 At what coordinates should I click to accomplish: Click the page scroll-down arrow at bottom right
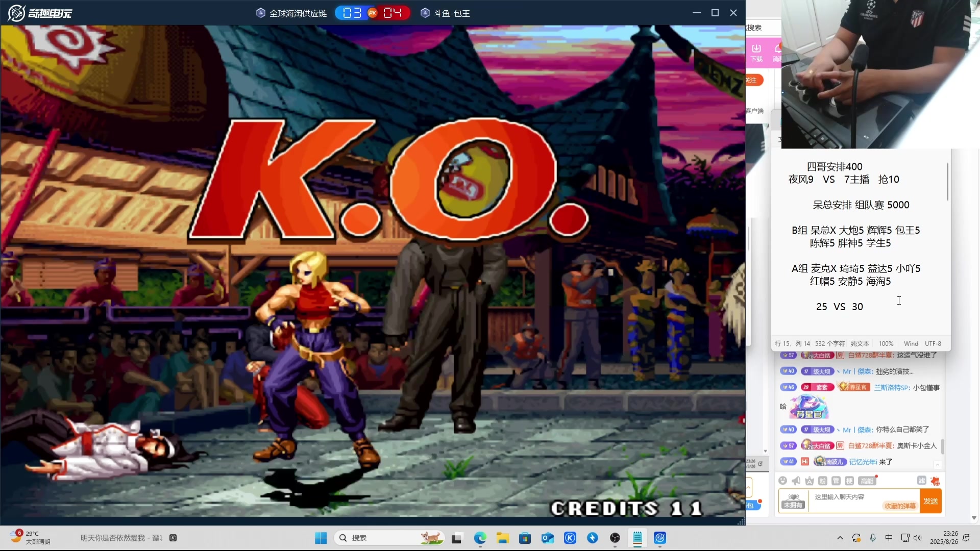click(974, 517)
